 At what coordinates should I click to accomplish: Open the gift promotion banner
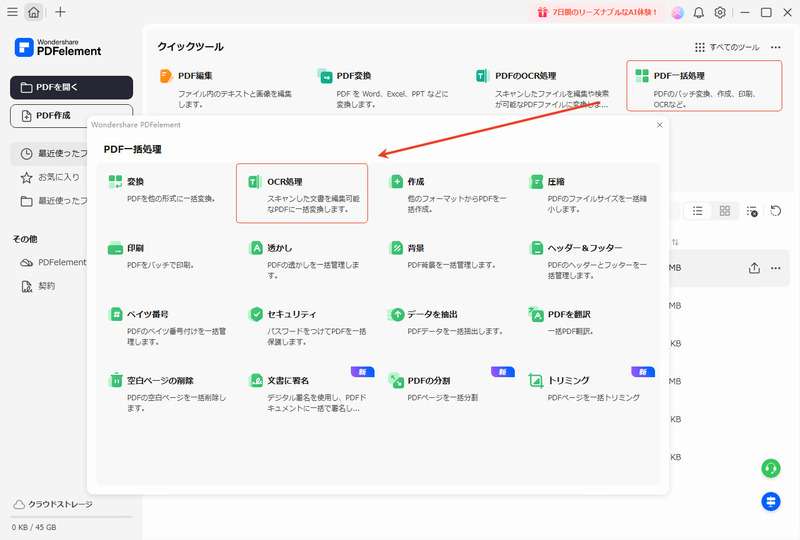click(597, 12)
